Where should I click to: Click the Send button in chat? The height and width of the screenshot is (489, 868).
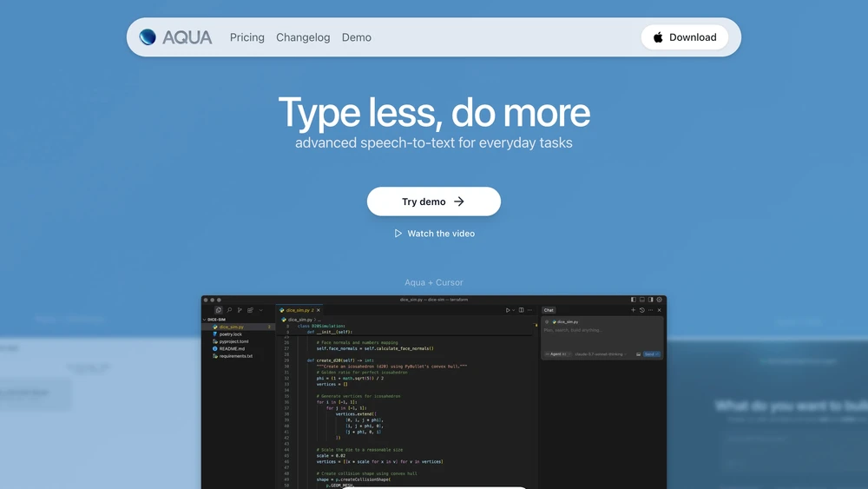(652, 354)
